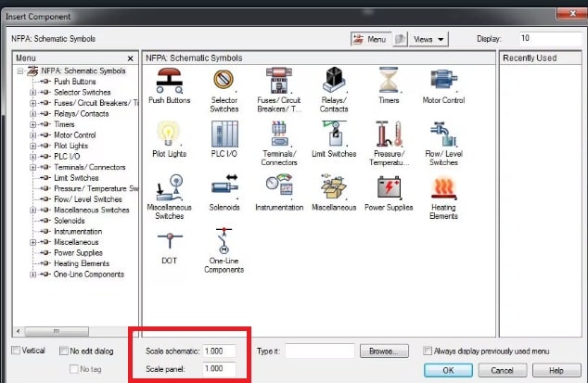The height and width of the screenshot is (383, 588).
Task: Open the PLC I/O icon
Action: pos(224,134)
